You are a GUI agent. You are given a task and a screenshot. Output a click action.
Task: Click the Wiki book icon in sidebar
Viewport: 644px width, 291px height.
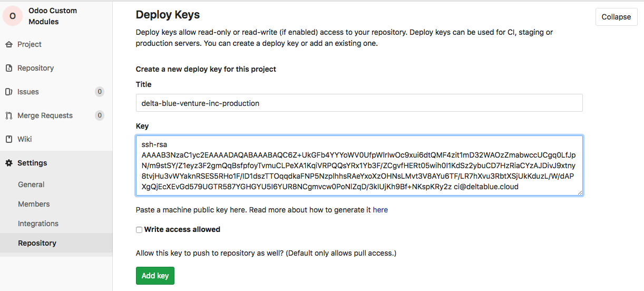[8, 139]
